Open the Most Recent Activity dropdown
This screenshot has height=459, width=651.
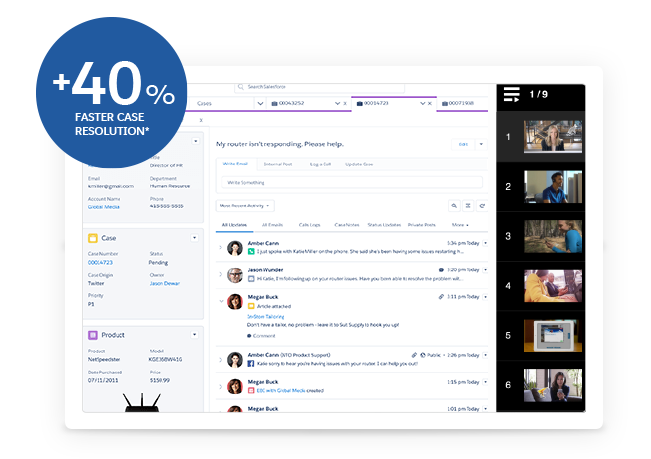point(245,206)
